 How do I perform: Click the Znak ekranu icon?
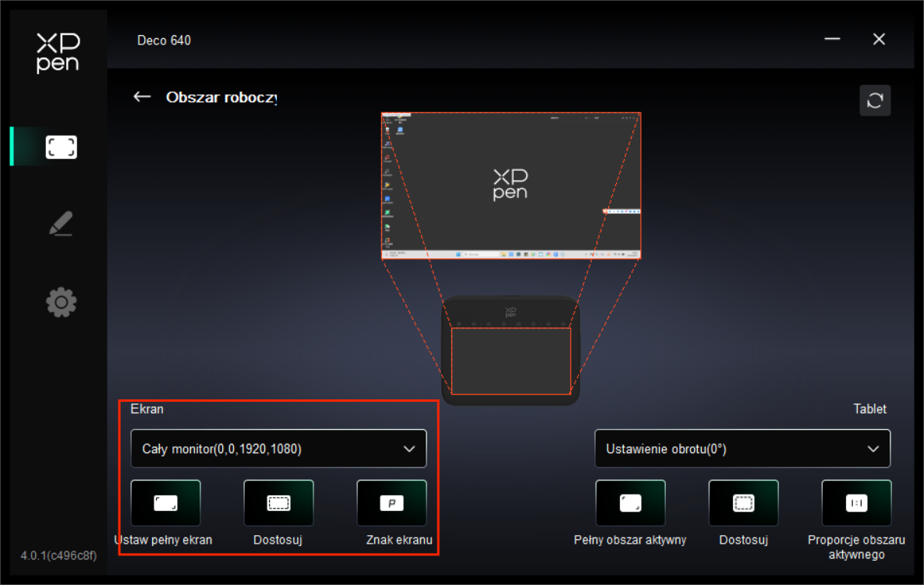[x=391, y=503]
